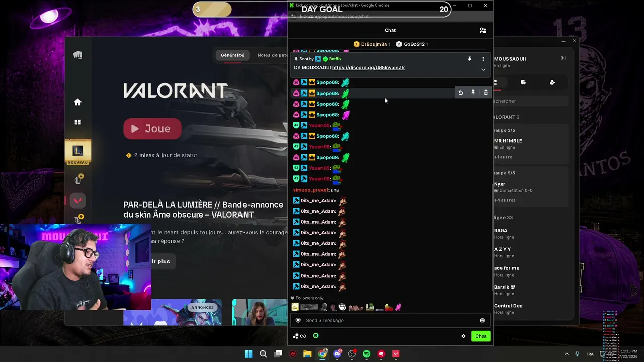Image resolution: width=644 pixels, height=362 pixels.
Task: Pin the hovered Spopo88 message
Action: click(x=473, y=93)
